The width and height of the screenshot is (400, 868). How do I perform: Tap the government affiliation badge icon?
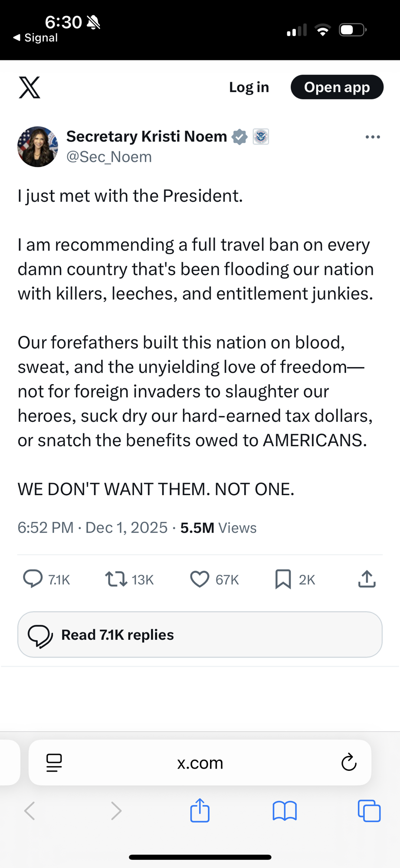point(261,137)
